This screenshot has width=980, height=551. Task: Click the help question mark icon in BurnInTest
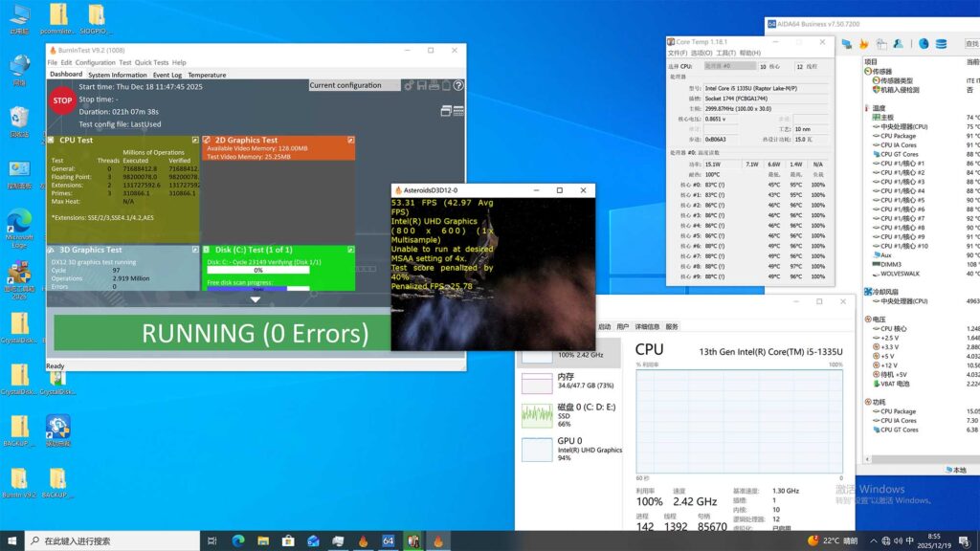tap(458, 85)
